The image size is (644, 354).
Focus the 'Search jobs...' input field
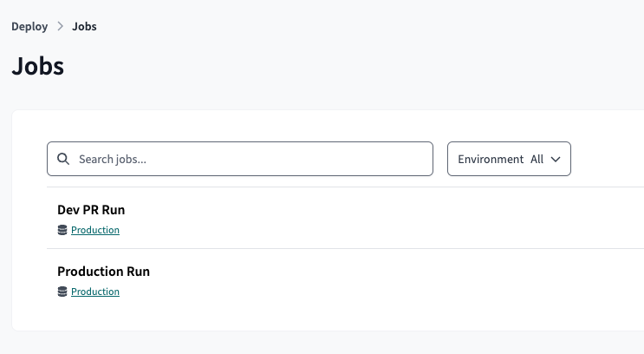tap(251, 160)
